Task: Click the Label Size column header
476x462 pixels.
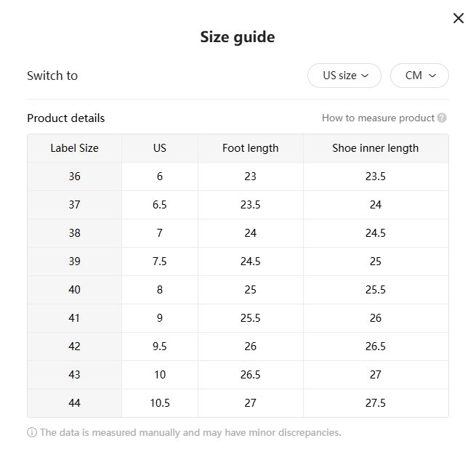Action: tap(74, 148)
